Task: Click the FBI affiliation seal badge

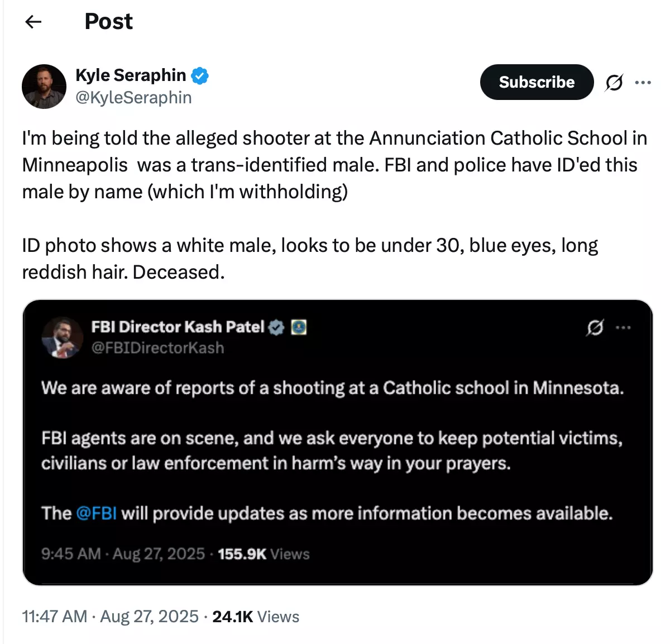Action: (x=299, y=327)
